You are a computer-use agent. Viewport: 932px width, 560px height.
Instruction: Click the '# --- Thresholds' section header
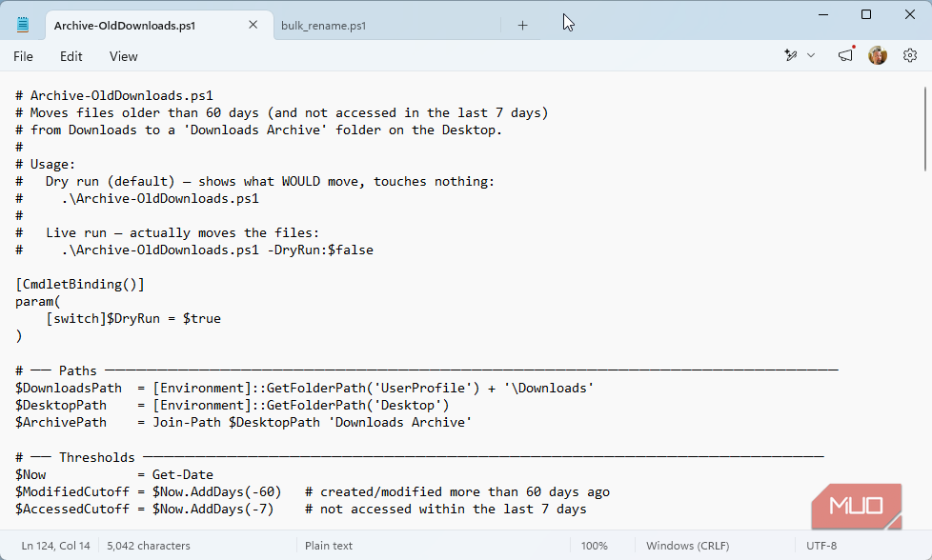419,457
